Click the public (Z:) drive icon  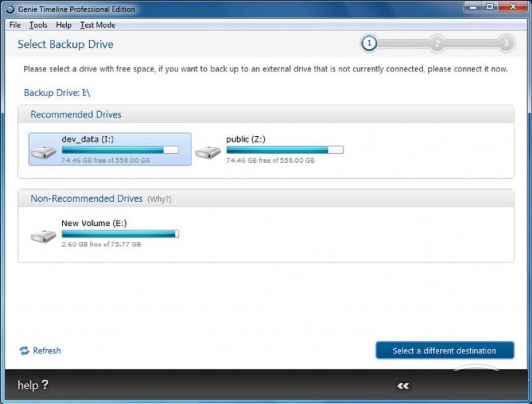point(208,152)
